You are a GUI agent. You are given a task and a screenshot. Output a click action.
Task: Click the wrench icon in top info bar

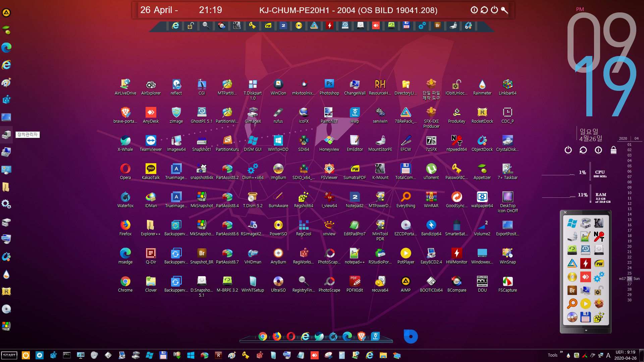(504, 10)
